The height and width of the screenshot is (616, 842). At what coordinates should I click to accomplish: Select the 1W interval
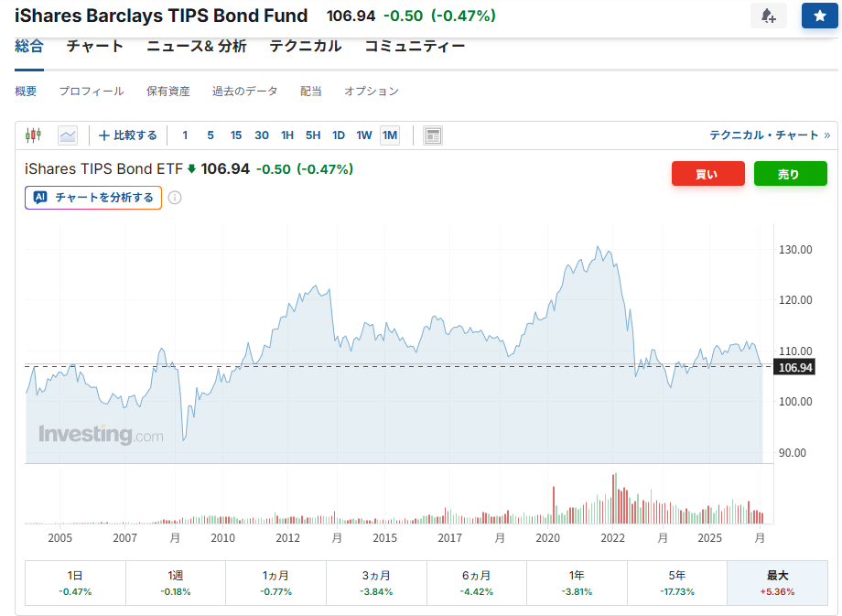[364, 135]
